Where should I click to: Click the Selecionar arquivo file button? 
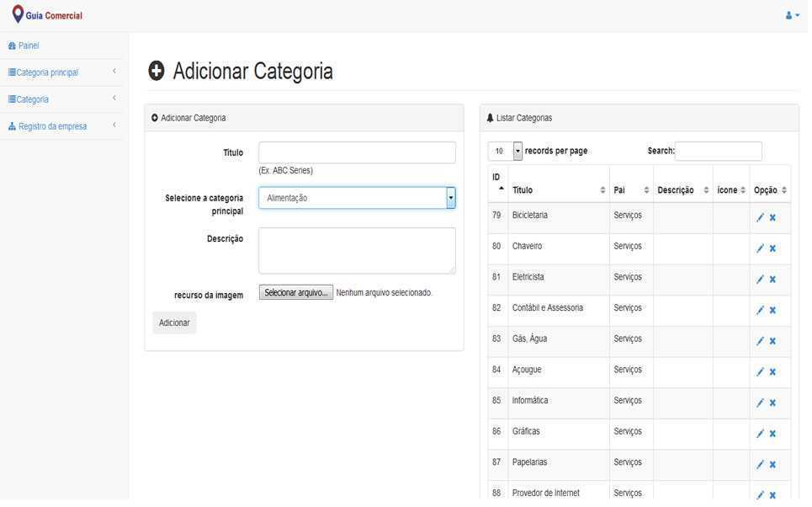coord(295,293)
